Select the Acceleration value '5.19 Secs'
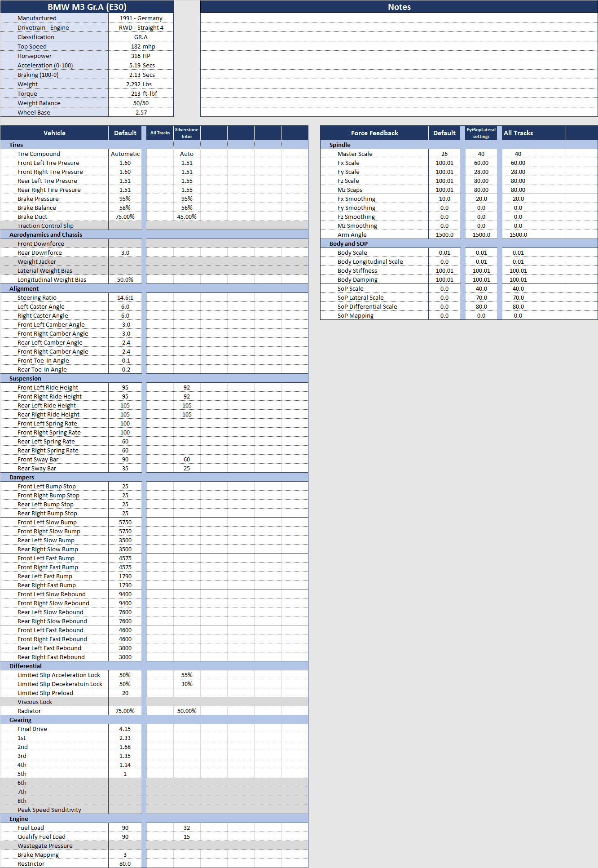598x868 pixels. pos(141,65)
